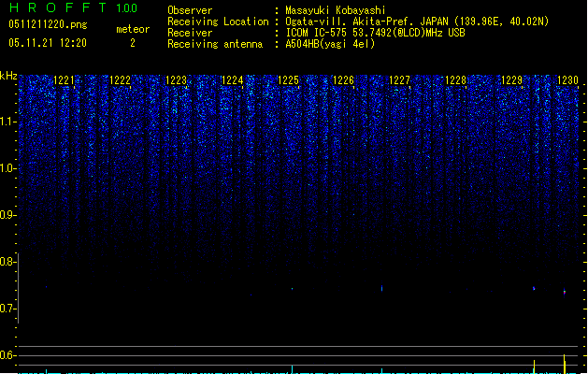Click the 1230 time marker

567,80
